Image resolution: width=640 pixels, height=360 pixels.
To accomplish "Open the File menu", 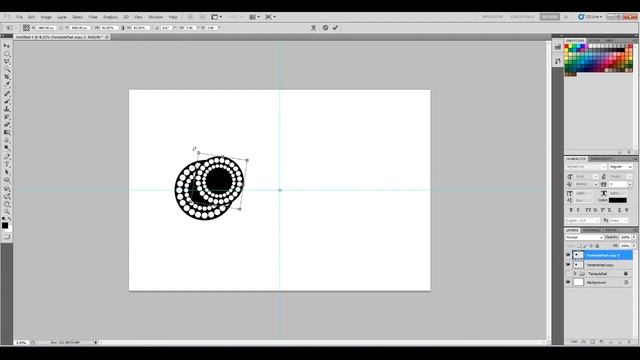I will (x=19, y=17).
